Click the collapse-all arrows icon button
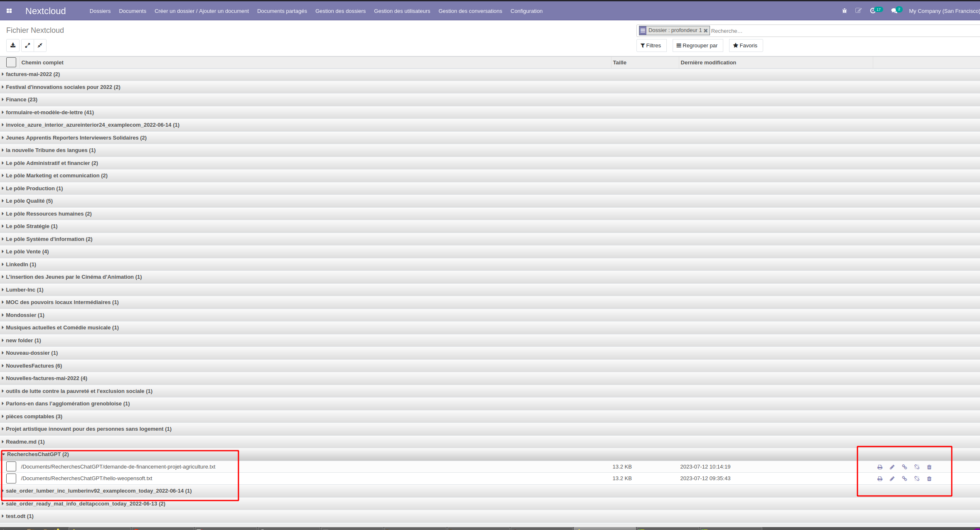 (40, 45)
